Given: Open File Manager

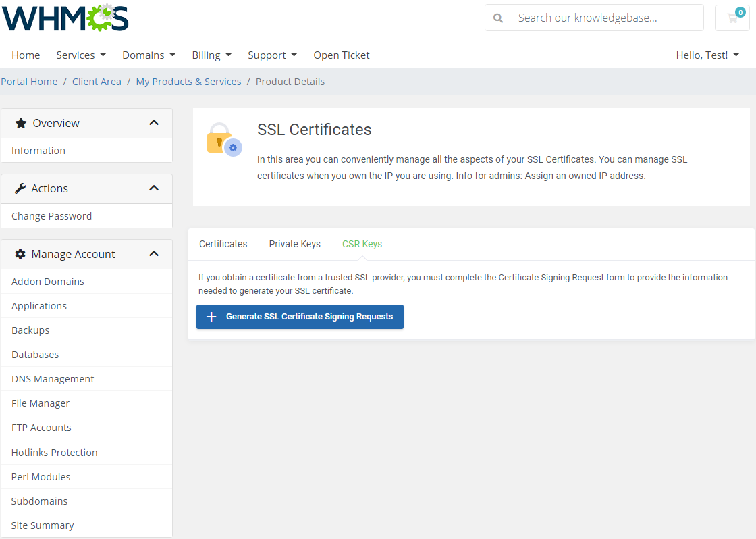Looking at the screenshot, I should point(87,403).
